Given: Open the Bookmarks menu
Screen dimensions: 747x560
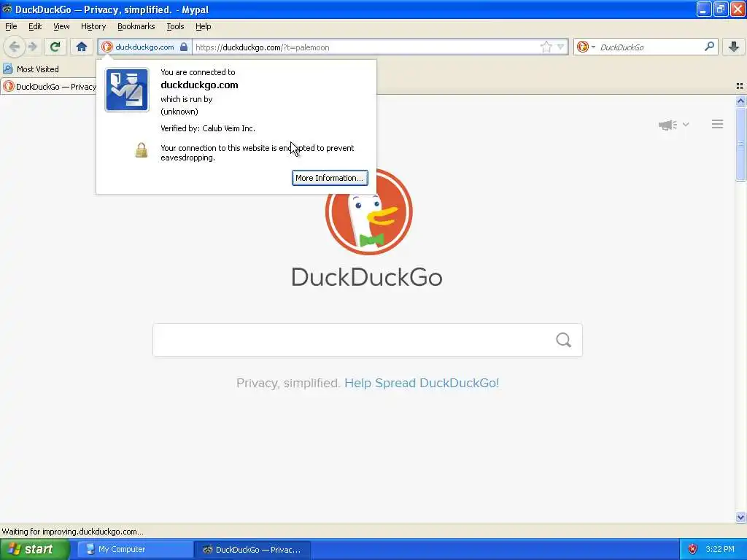Looking at the screenshot, I should click(x=136, y=26).
